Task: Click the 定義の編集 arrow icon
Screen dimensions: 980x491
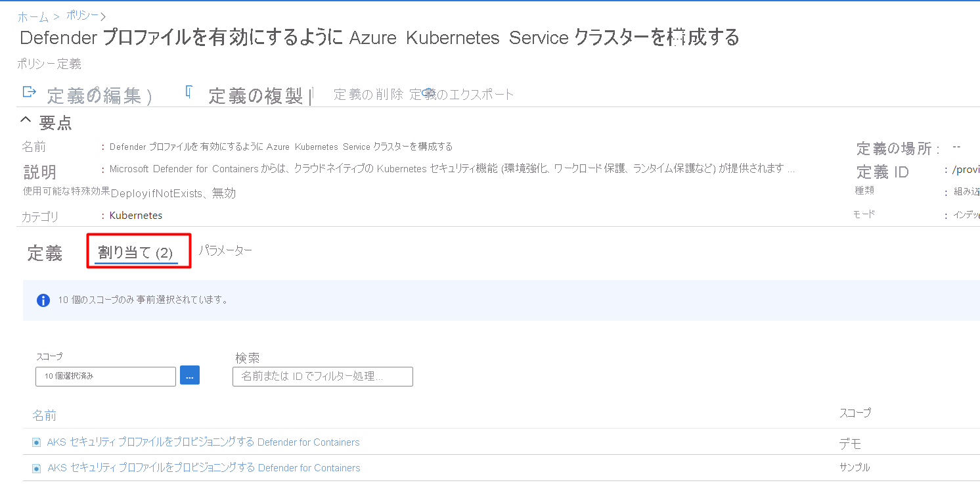Action: coord(29,91)
